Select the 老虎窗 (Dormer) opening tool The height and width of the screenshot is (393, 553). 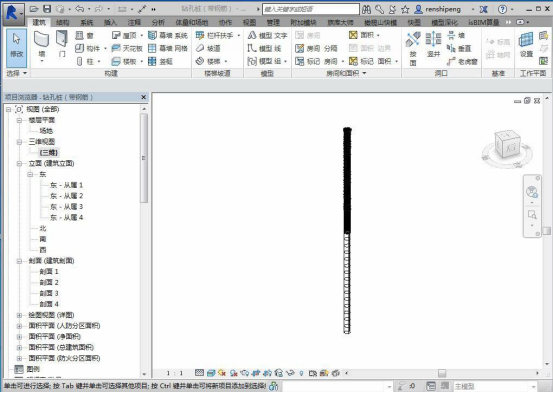462,61
